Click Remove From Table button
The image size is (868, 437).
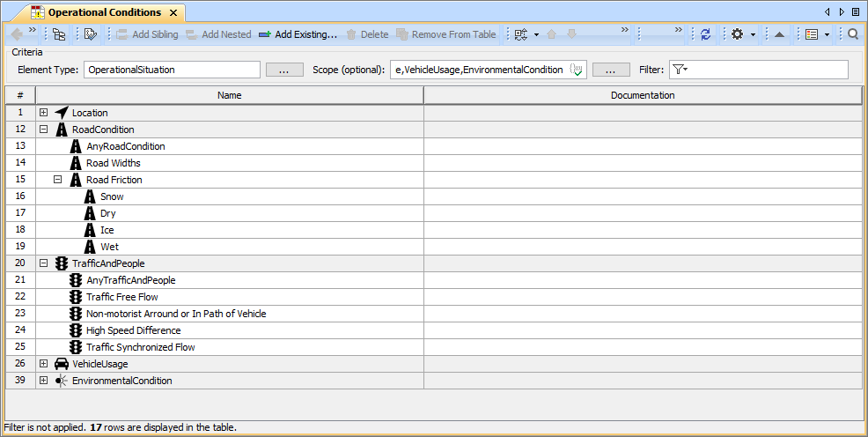(446, 34)
